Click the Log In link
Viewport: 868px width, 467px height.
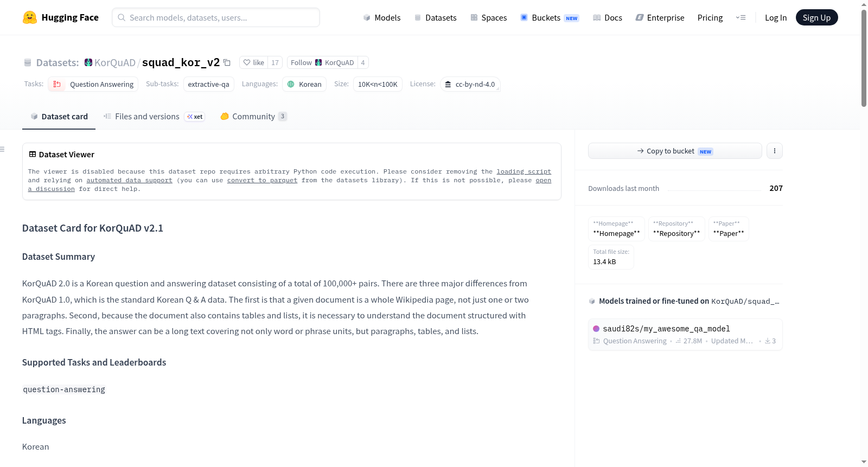click(776, 17)
